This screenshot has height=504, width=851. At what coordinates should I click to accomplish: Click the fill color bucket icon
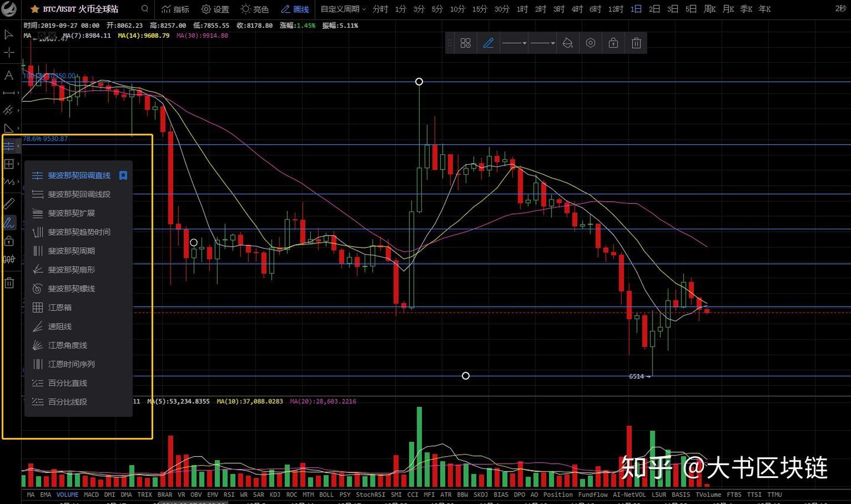click(x=568, y=43)
